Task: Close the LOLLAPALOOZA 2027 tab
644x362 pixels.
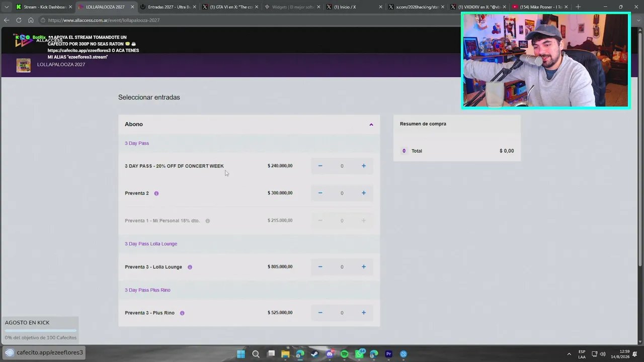Action: click(x=132, y=7)
